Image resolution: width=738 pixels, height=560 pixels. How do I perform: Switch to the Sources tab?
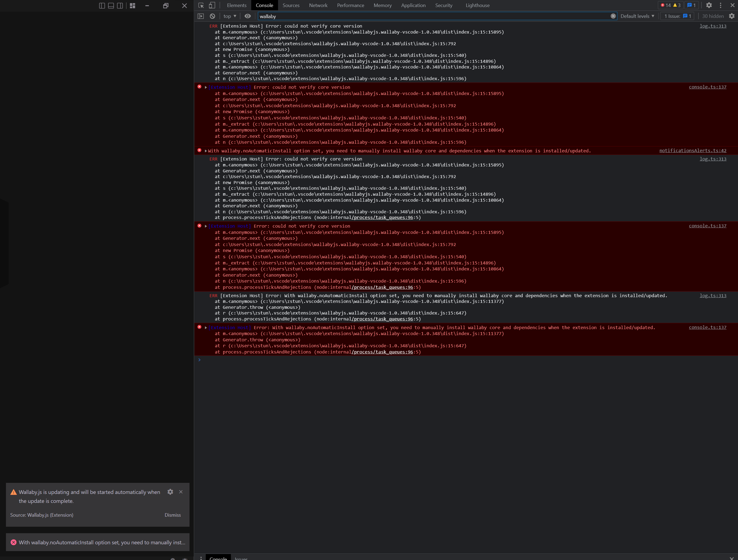click(290, 5)
